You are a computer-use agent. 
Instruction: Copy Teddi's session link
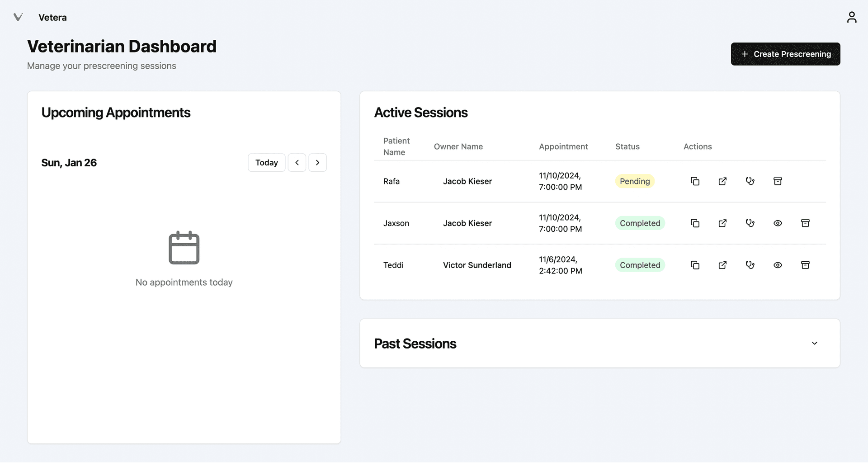pyautogui.click(x=695, y=265)
